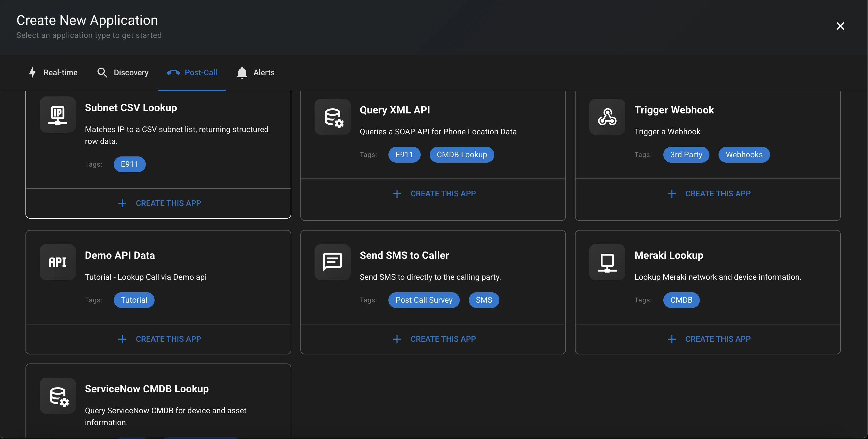The image size is (868, 439).
Task: Click 'Queries a SOAP API for Phone Location Data'
Action: 438,132
